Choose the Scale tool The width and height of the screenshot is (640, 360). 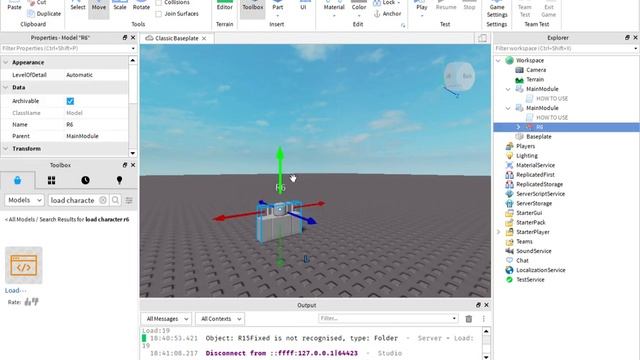click(x=120, y=7)
